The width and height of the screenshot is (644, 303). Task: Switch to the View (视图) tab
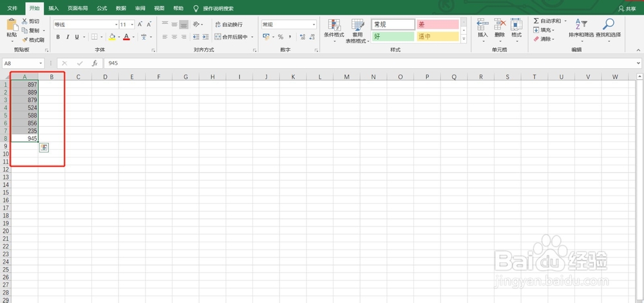pyautogui.click(x=159, y=8)
